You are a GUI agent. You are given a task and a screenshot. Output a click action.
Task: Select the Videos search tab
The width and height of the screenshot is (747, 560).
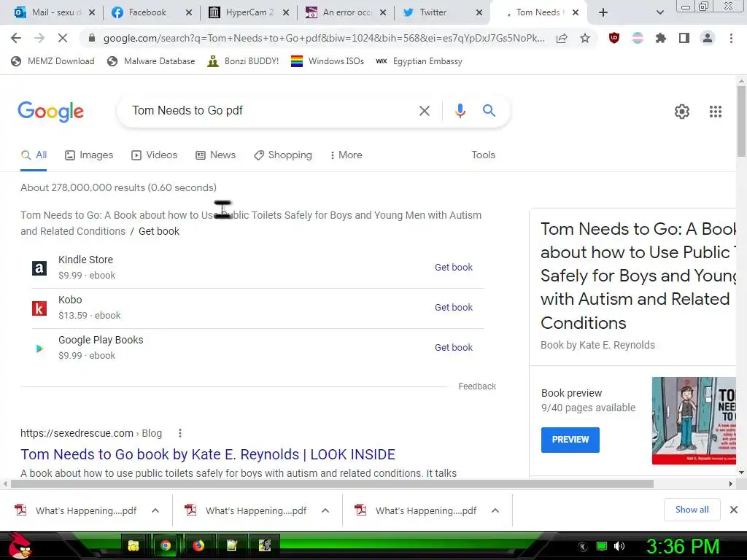coord(155,155)
